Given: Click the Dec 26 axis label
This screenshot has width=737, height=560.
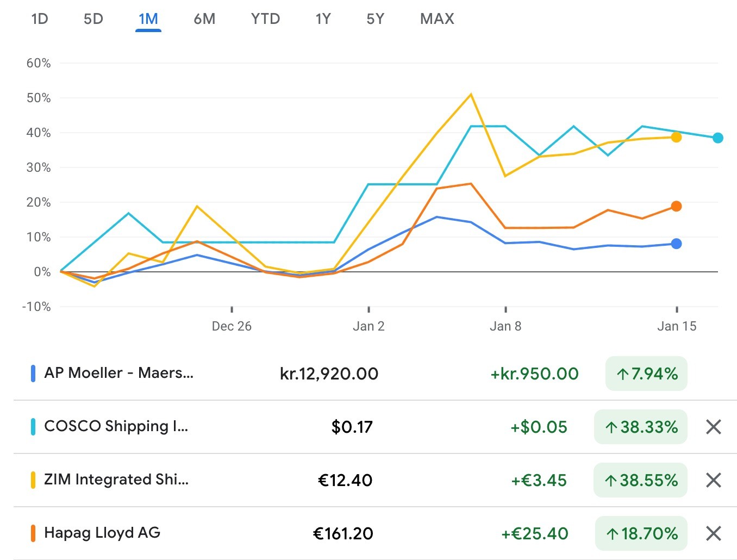Looking at the screenshot, I should [x=232, y=326].
